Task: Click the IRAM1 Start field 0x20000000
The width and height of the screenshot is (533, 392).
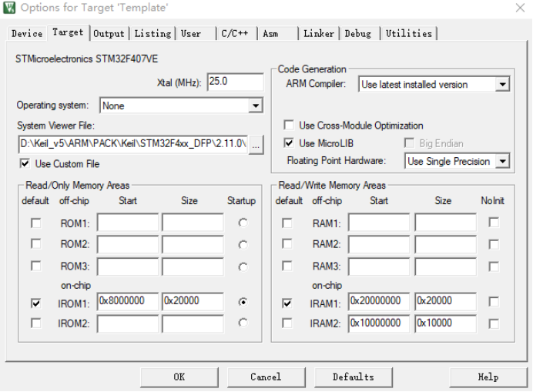Action: (x=379, y=302)
